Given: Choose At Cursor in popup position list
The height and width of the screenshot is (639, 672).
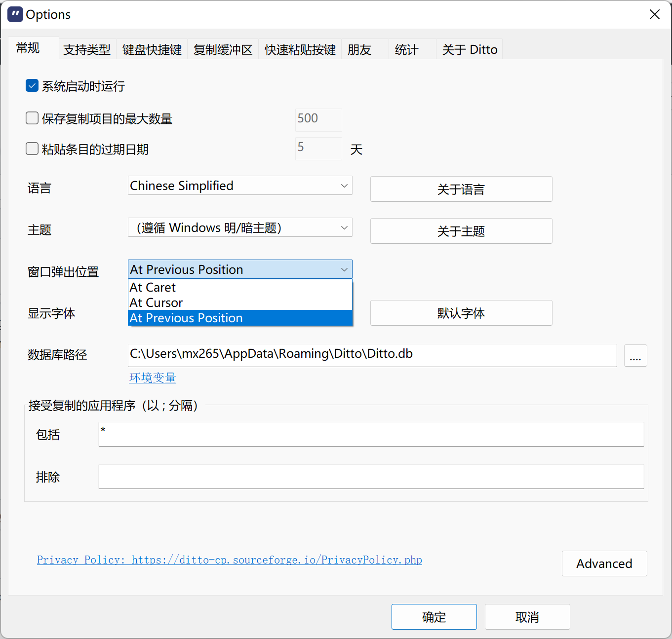Looking at the screenshot, I should point(240,302).
